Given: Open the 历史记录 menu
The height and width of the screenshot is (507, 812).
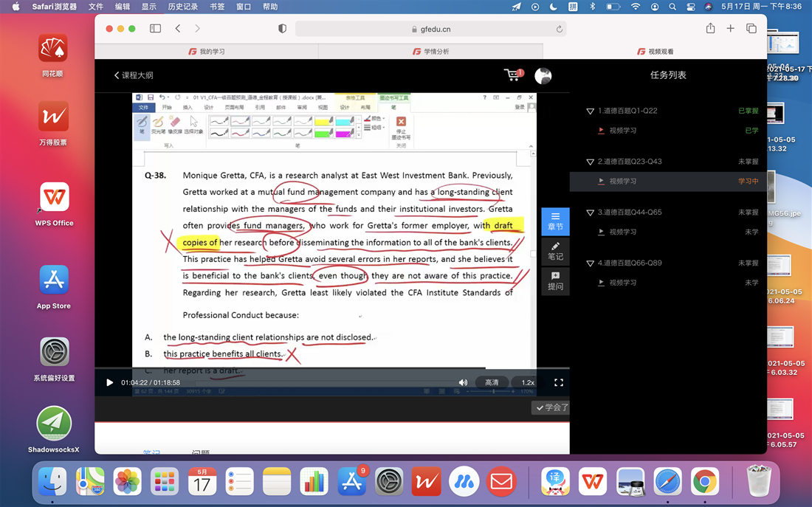Looking at the screenshot, I should tap(183, 7).
